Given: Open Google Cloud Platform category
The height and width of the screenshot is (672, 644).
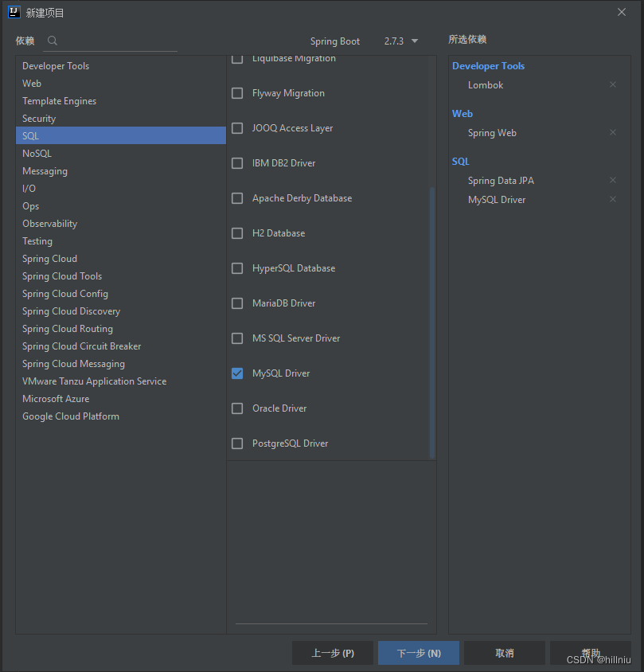Looking at the screenshot, I should pyautogui.click(x=121, y=416).
